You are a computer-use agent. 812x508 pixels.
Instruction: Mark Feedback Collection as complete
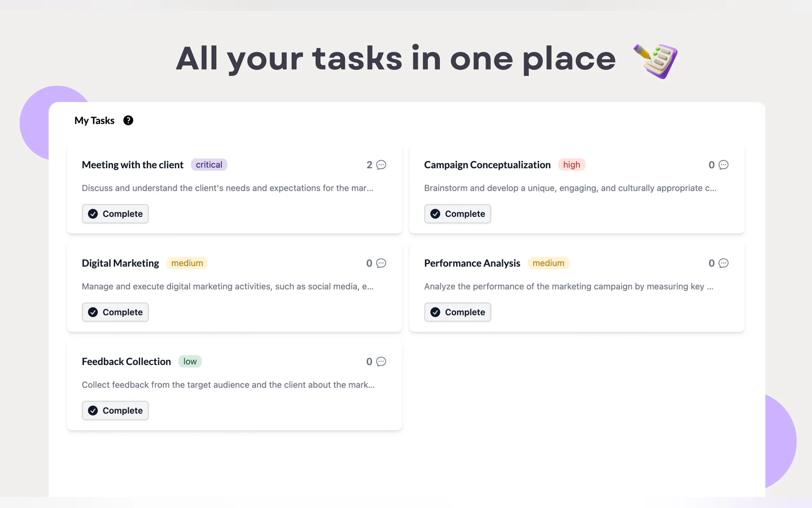point(115,410)
